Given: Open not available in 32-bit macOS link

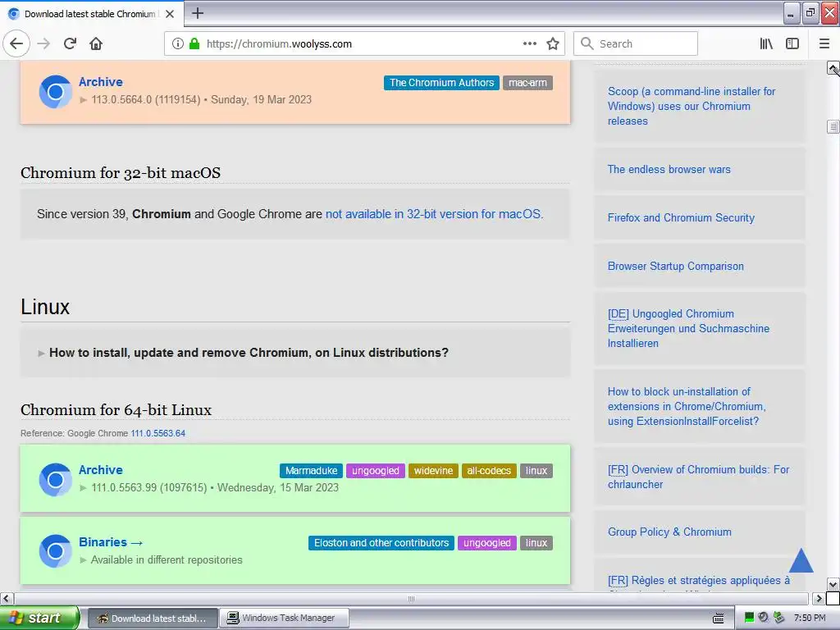Looking at the screenshot, I should pos(434,214).
